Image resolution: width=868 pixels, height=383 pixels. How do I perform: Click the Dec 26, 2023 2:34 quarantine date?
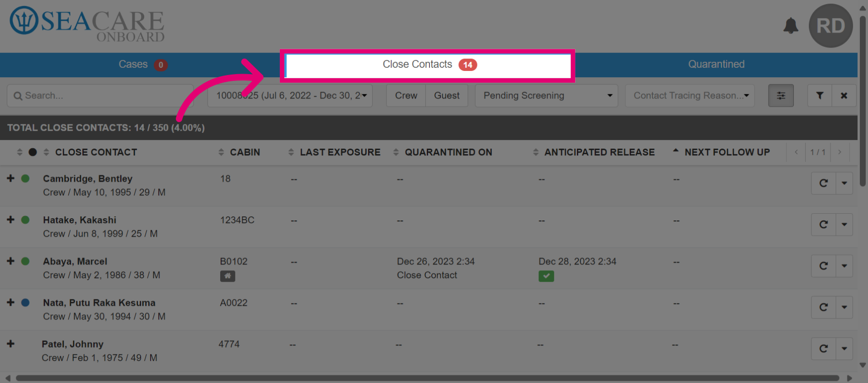[436, 262]
